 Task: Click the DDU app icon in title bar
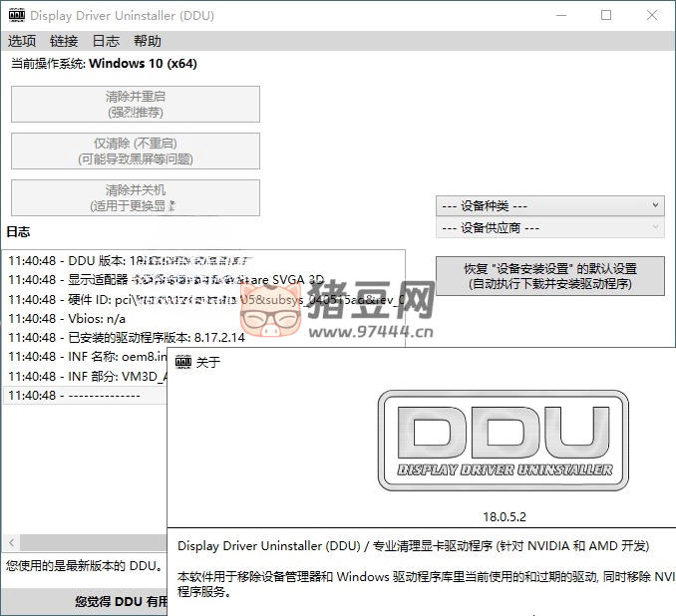pos(16,16)
